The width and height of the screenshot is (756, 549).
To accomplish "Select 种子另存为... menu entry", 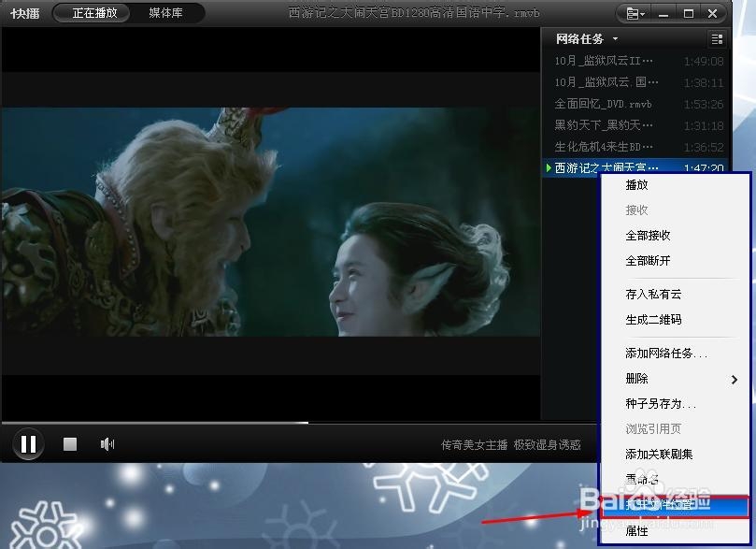I will [674, 403].
